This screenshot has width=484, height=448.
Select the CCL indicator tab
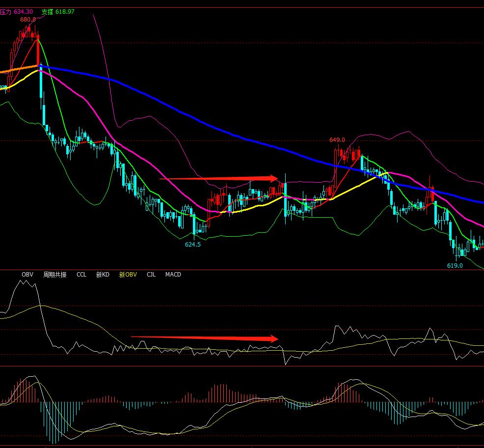tap(81, 275)
